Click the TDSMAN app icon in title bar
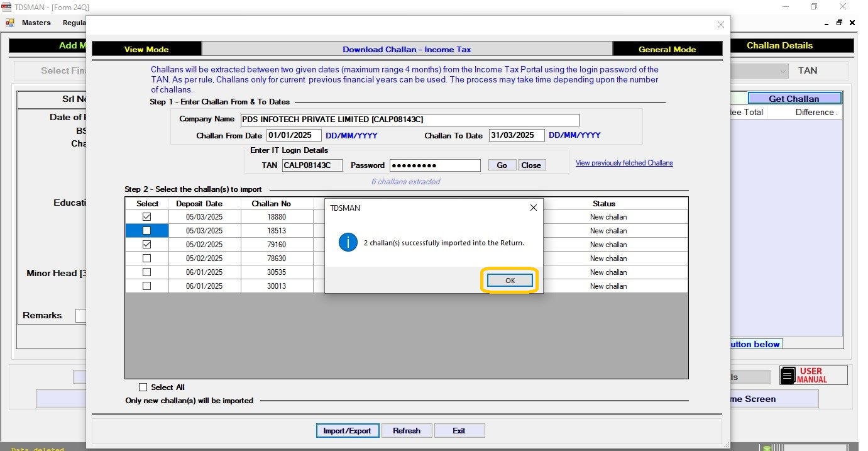 click(6, 7)
